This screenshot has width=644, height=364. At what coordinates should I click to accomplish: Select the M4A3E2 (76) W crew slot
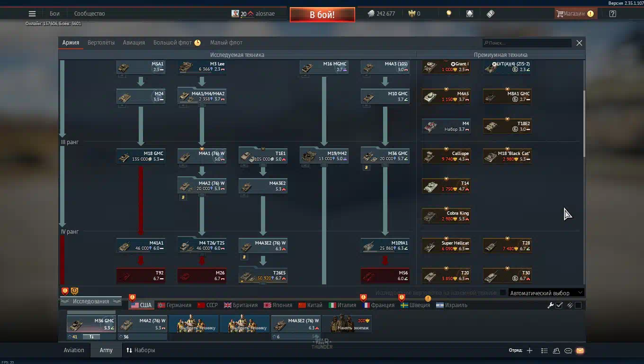pyautogui.click(x=296, y=324)
